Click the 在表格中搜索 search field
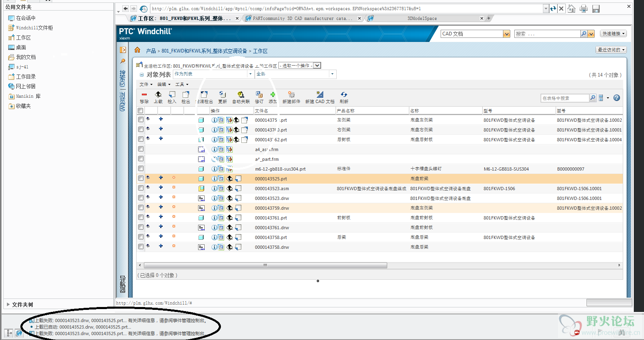The image size is (644, 340). pos(565,98)
